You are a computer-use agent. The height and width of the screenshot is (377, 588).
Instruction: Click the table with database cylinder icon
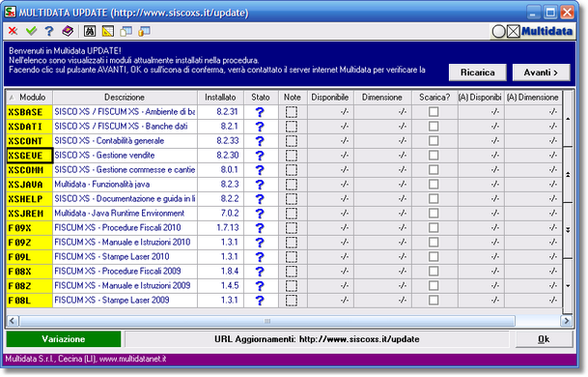pyautogui.click(x=145, y=31)
